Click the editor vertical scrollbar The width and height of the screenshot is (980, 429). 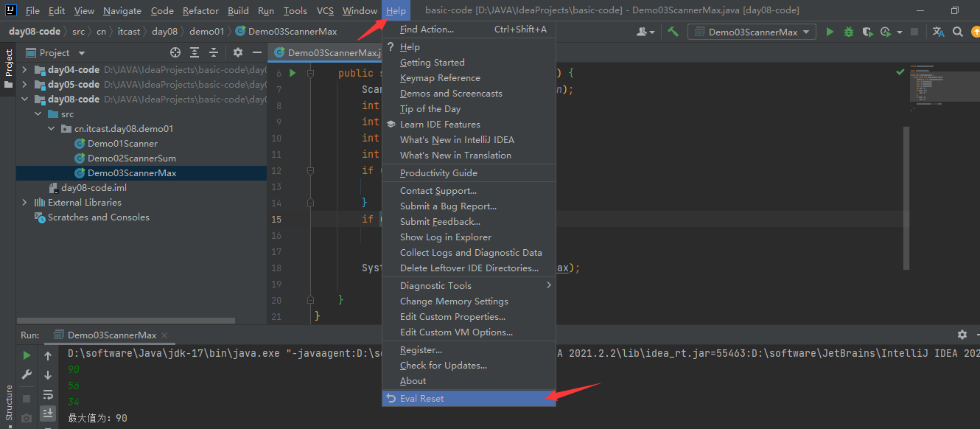coord(906,199)
